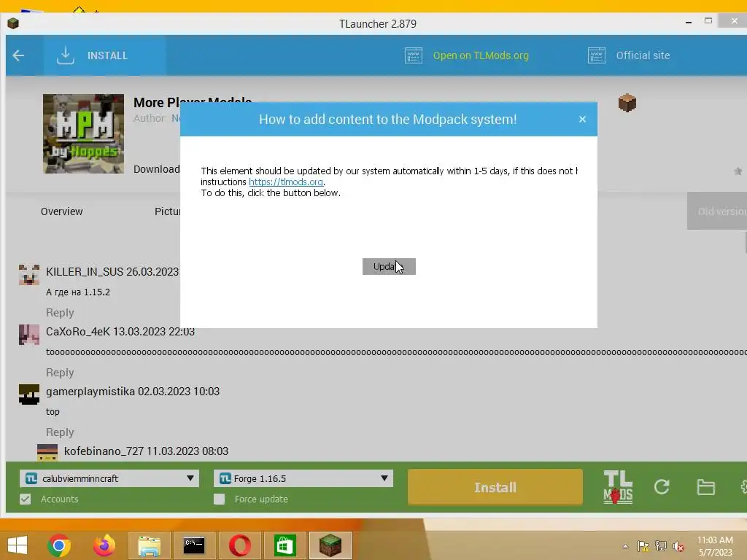Open the Command Prompt taskbar icon
Image resolution: width=747 pixels, height=560 pixels.
click(194, 545)
